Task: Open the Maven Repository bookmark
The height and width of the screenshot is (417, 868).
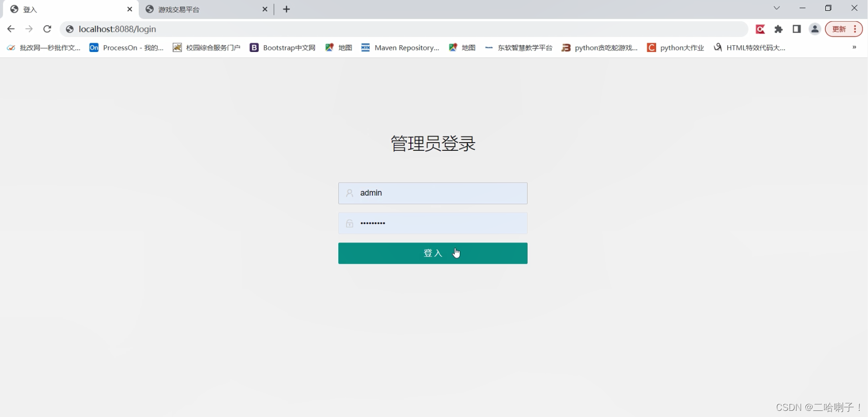Action: coord(401,48)
